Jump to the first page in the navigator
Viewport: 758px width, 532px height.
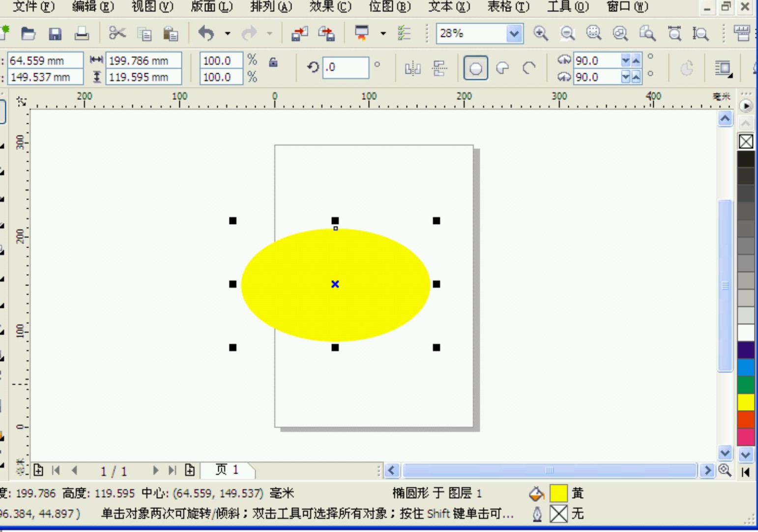(56, 470)
